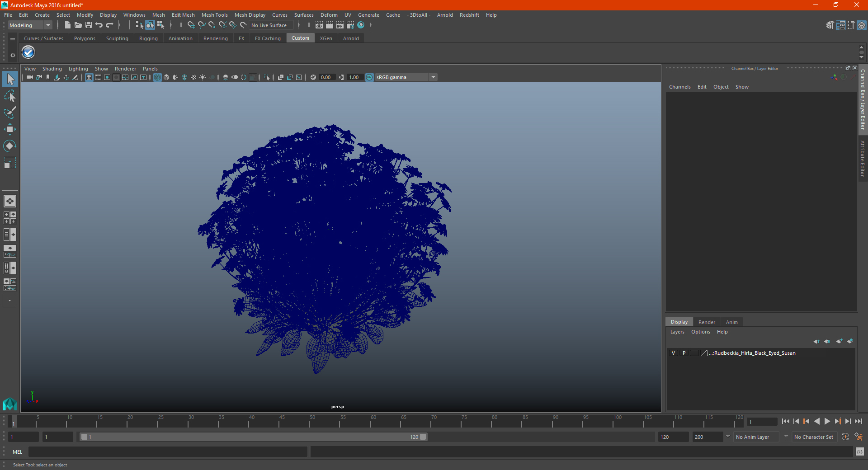The image size is (868, 470).
Task: Select by hierarchy mode icon
Action: tap(139, 25)
